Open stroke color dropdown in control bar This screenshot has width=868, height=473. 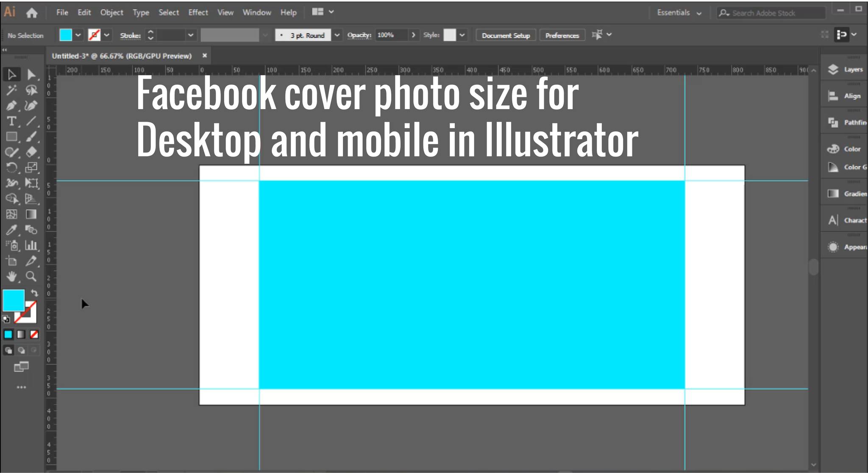(107, 35)
